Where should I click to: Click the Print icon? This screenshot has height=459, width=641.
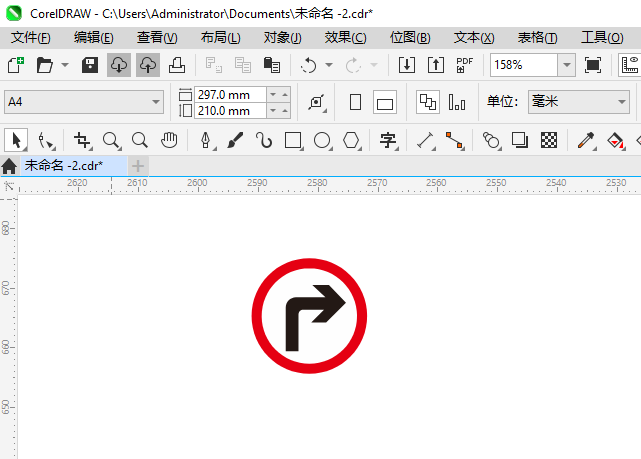point(176,65)
